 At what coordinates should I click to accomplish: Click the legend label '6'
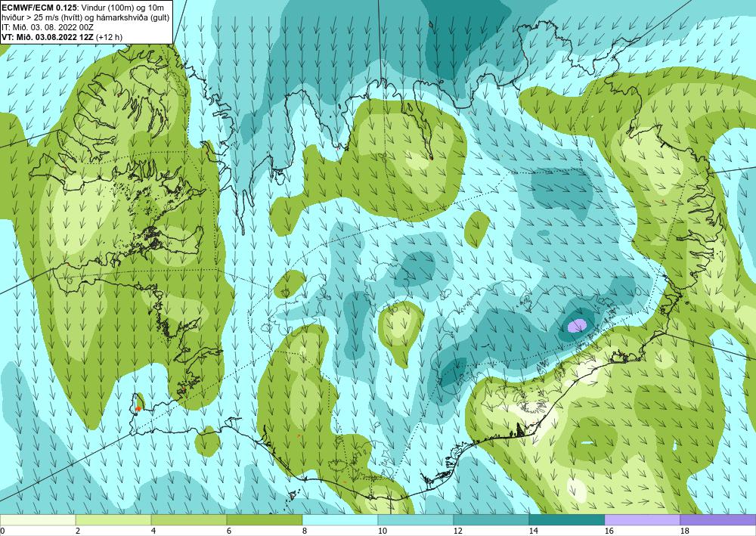pos(228,531)
